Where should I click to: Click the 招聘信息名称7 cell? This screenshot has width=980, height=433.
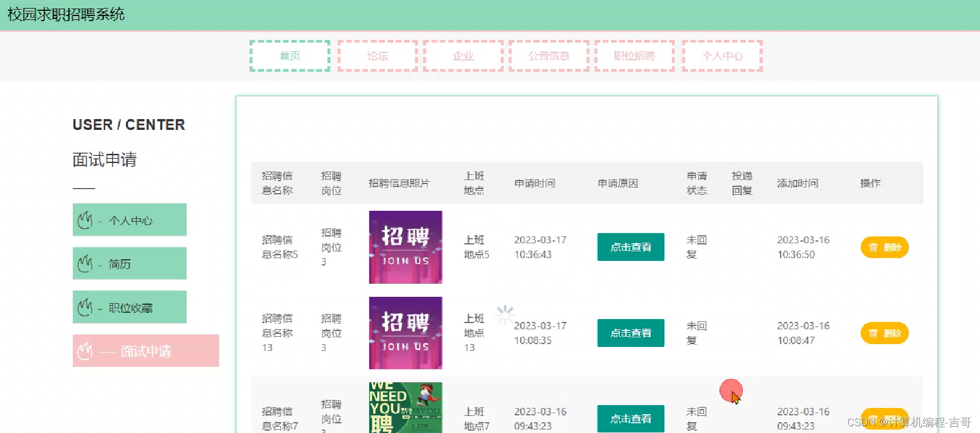click(280, 419)
